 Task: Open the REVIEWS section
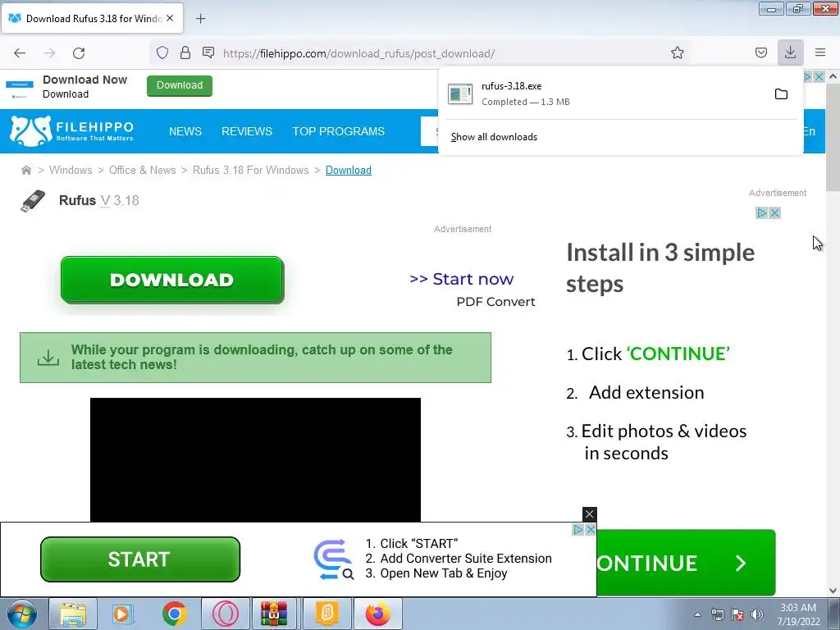[x=247, y=131]
